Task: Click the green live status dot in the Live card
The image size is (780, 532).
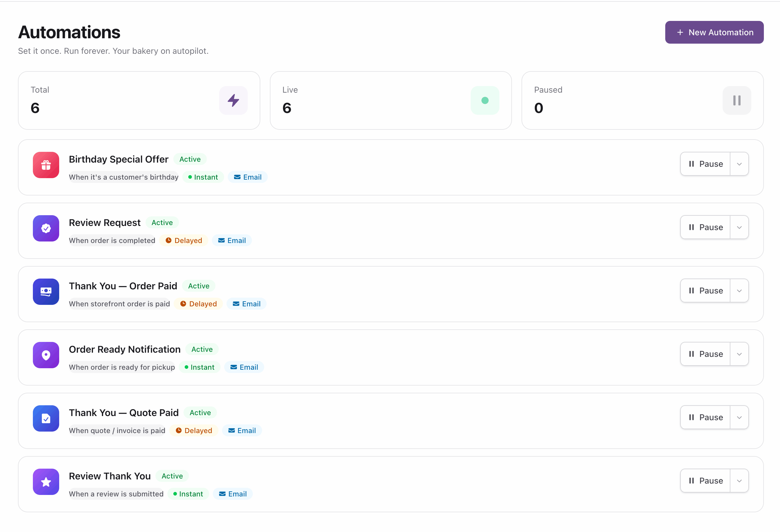Action: 485,100
